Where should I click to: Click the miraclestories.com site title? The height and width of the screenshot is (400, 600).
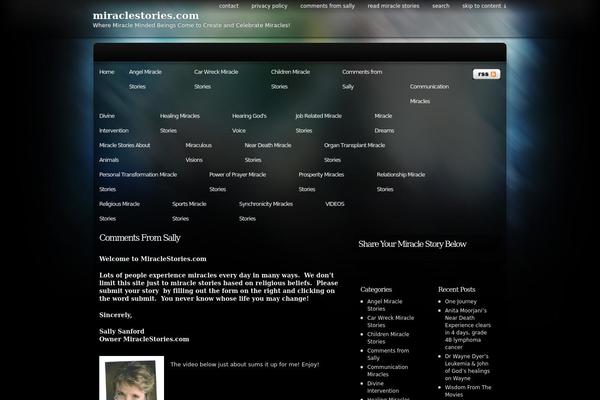146,16
